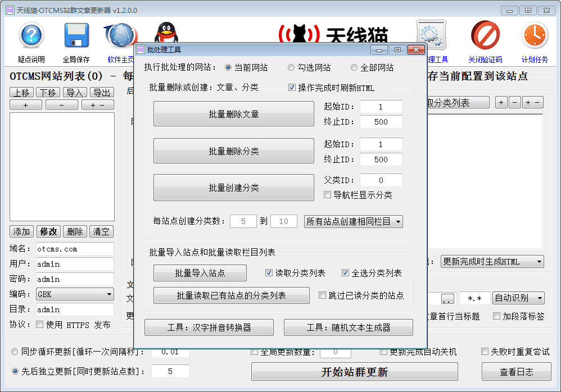Open 所有站点创建相同栏目 dropdown
The height and width of the screenshot is (392, 561).
pos(354,221)
